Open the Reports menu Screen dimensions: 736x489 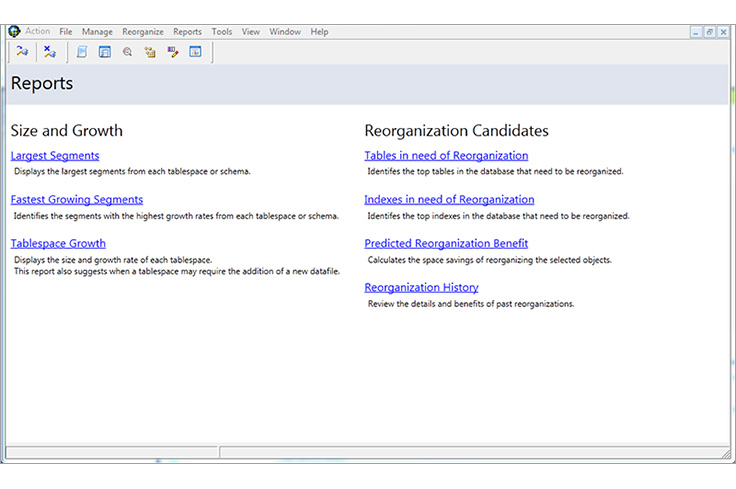point(187,32)
